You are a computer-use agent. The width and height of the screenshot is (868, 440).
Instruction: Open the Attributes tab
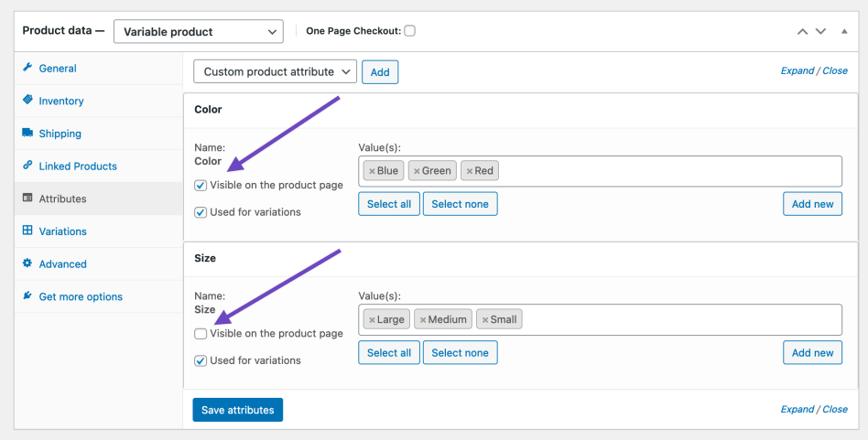coord(62,199)
